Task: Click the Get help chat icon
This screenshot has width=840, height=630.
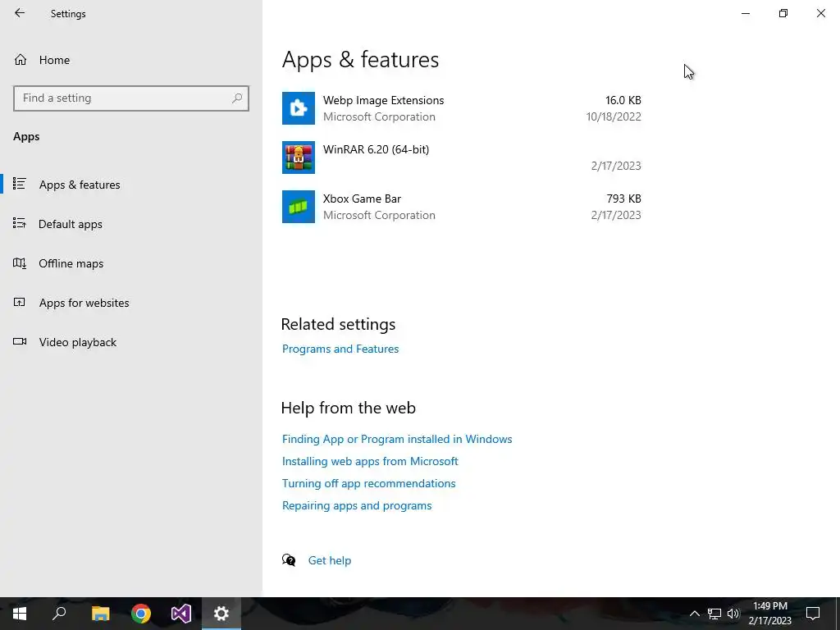Action: (x=289, y=559)
